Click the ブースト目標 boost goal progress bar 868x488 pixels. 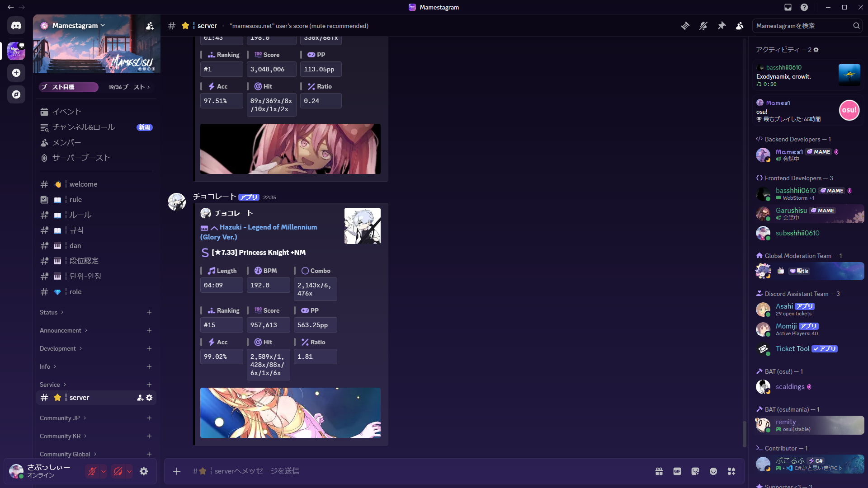[69, 87]
